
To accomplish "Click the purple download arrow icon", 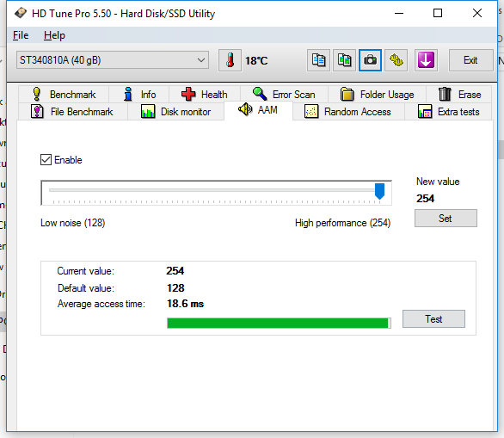I will [x=426, y=60].
